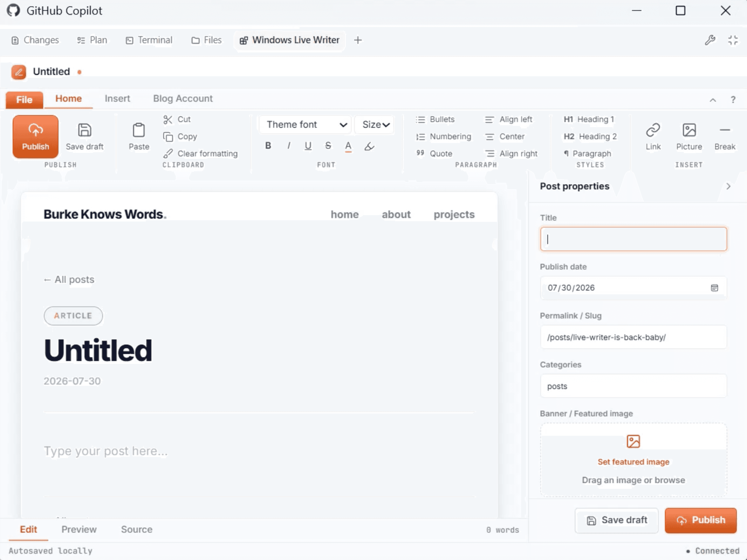Select the Edit view tab
The width and height of the screenshot is (747, 560).
28,529
